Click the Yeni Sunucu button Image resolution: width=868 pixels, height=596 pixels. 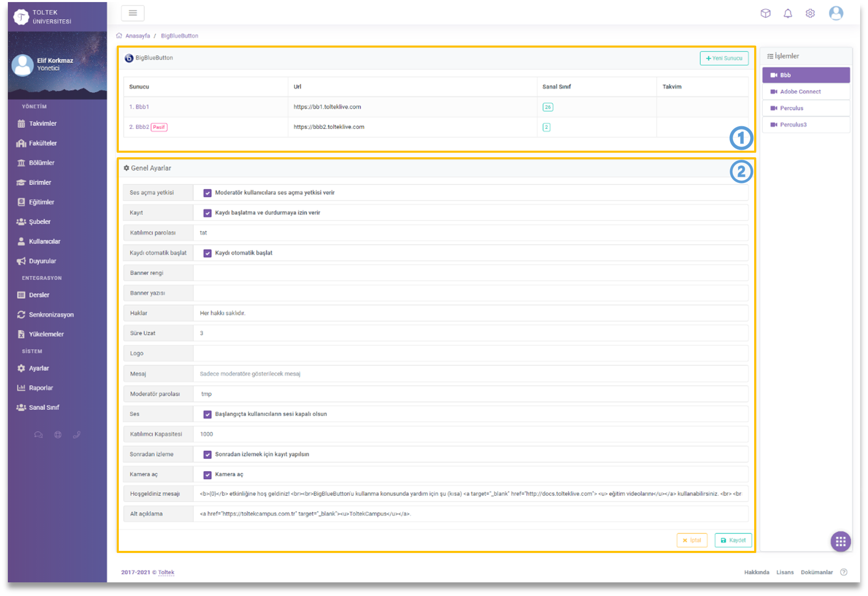pos(724,58)
